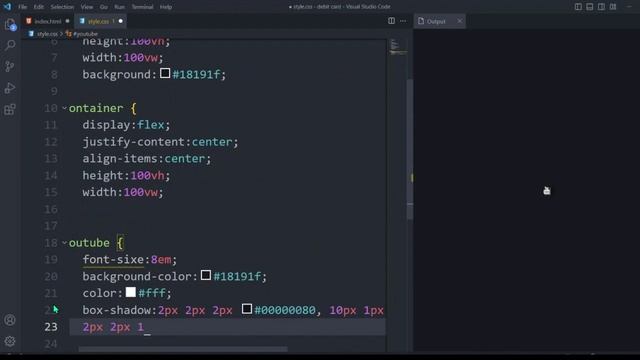
Task: Click the 'ontainer' selector text
Action: [x=96, y=108]
